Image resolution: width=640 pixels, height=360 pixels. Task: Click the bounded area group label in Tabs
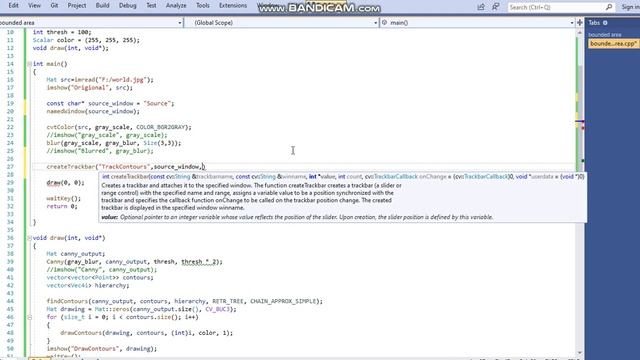click(x=604, y=35)
